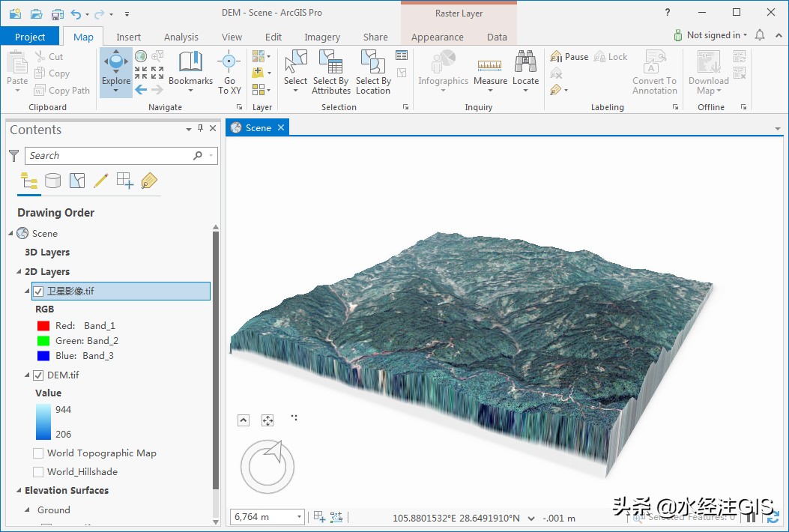Uncheck the 卫星影像.tif layer
789x532 pixels.
38,291
